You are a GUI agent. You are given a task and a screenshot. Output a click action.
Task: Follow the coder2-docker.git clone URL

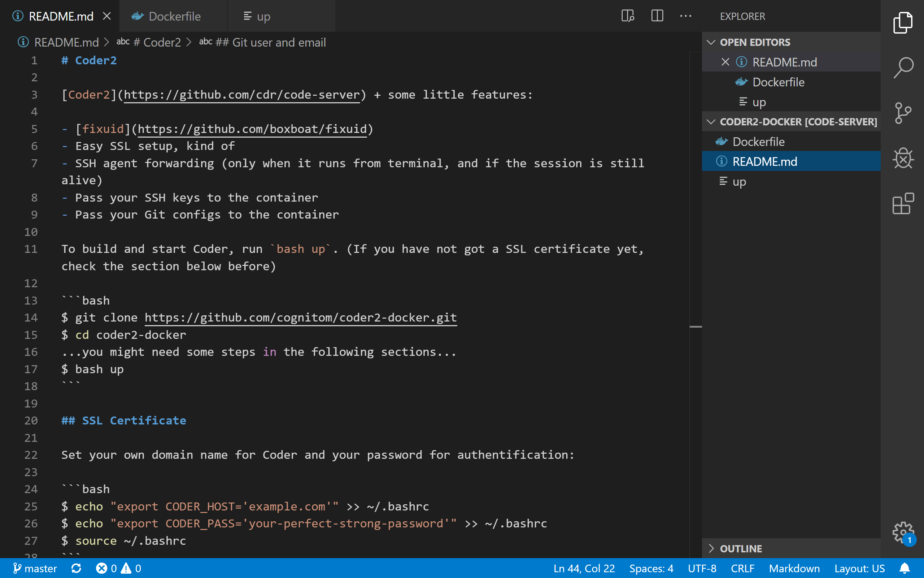[301, 317]
